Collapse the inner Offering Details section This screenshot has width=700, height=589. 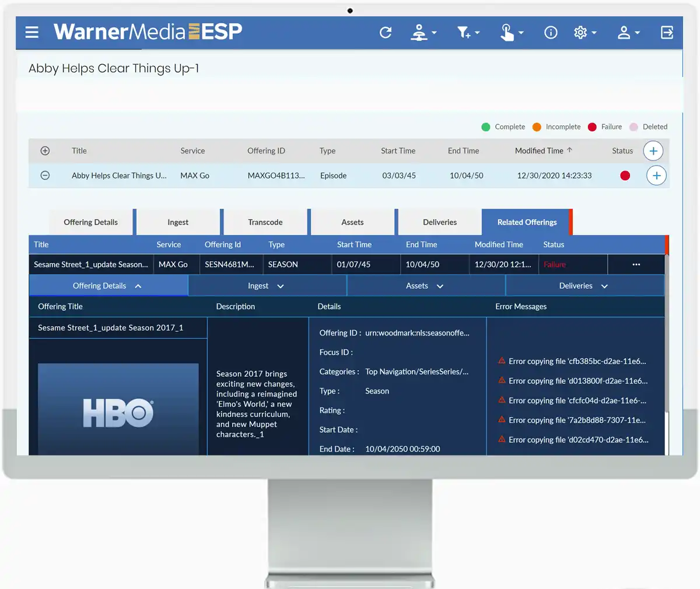(108, 286)
